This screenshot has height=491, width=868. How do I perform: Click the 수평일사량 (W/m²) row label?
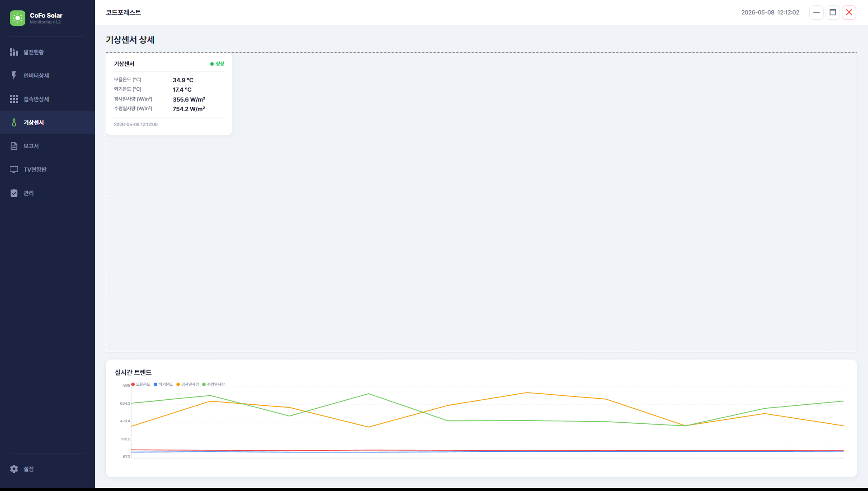pos(133,108)
